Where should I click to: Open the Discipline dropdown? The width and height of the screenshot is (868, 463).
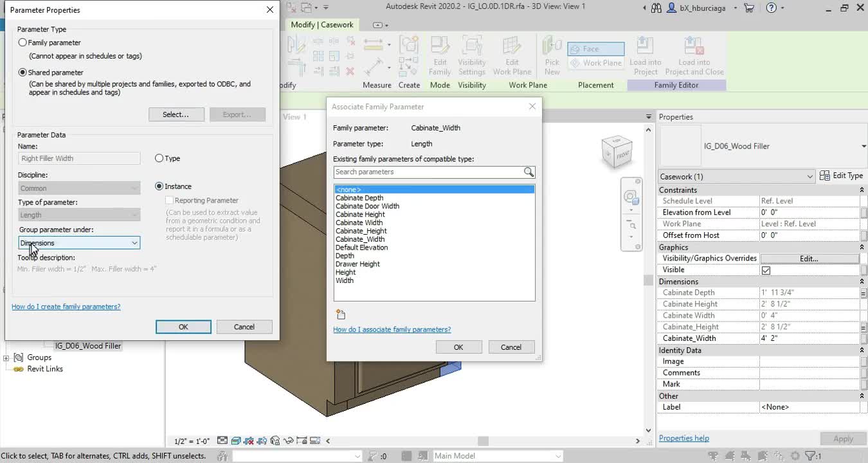point(79,188)
